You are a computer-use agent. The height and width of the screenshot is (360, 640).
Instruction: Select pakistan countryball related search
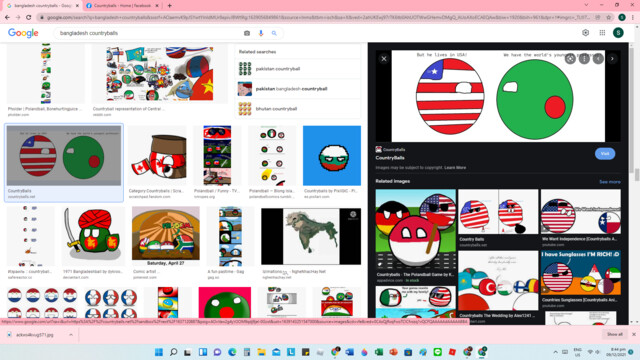(x=298, y=69)
